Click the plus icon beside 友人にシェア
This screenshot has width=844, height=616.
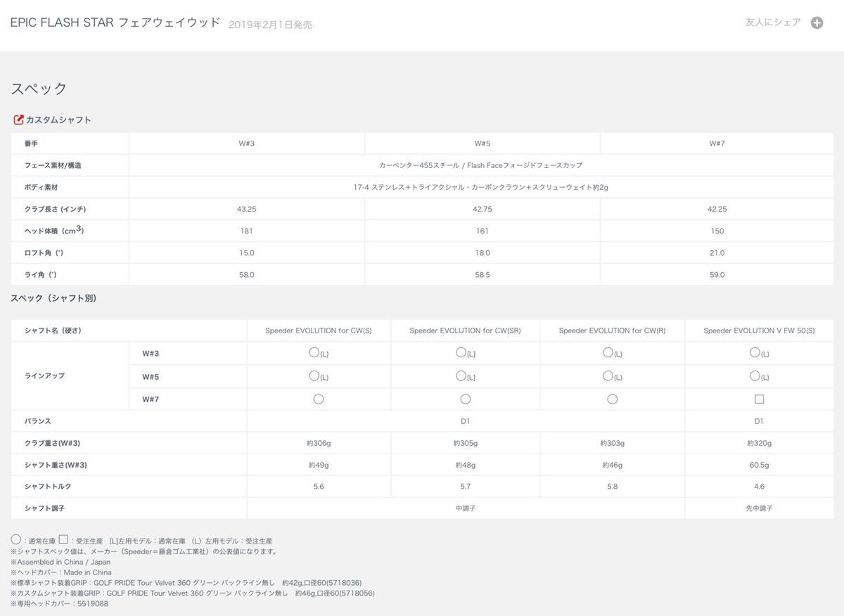coord(817,23)
